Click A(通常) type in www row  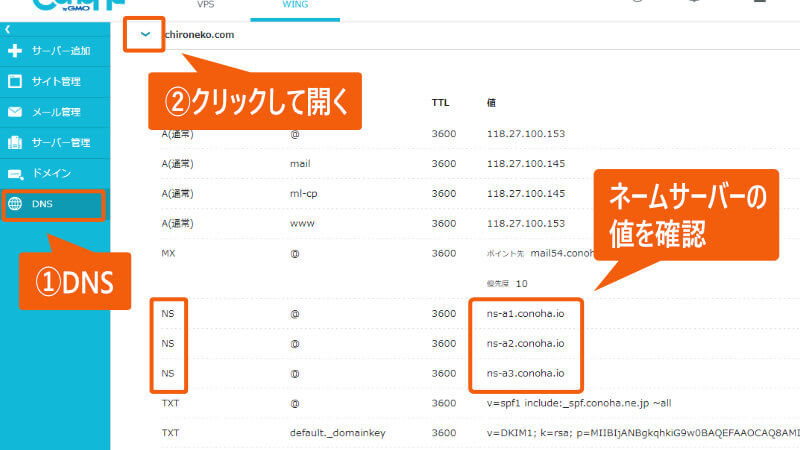coord(177,223)
